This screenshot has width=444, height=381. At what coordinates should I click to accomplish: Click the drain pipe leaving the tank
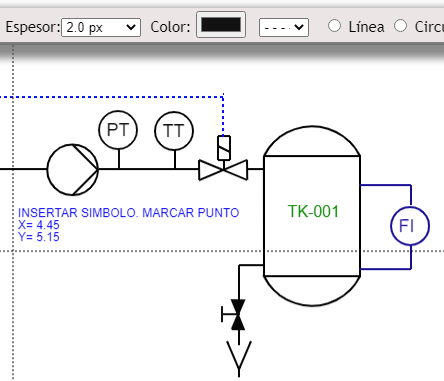(x=251, y=265)
